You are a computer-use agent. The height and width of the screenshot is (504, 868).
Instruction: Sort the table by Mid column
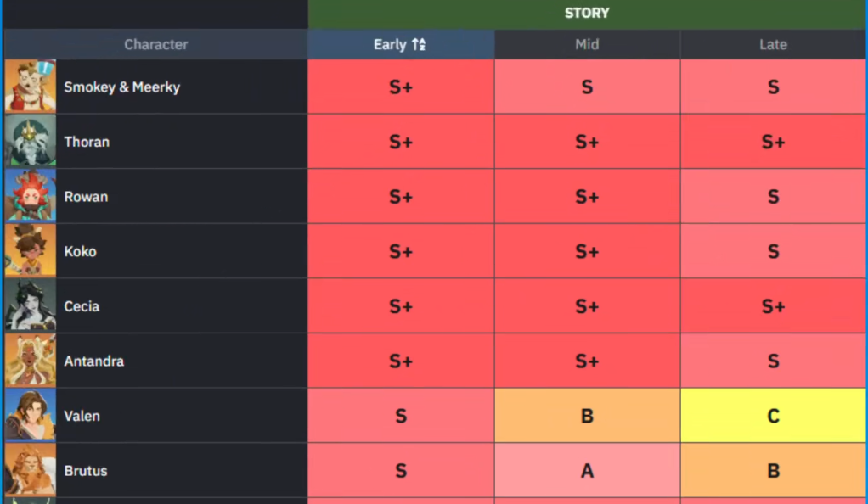[x=587, y=45]
